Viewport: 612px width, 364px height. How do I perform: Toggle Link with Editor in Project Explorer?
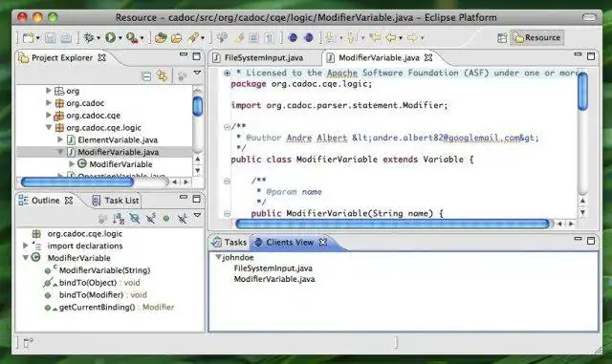pyautogui.click(x=162, y=75)
